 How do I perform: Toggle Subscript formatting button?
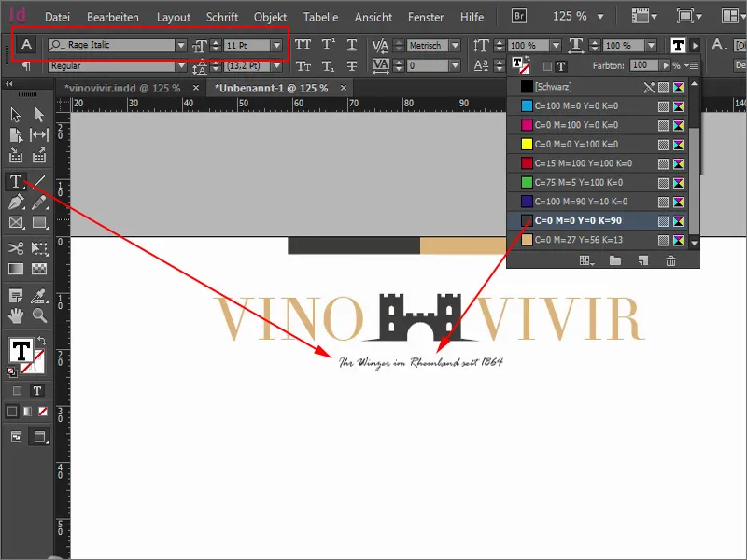328,65
